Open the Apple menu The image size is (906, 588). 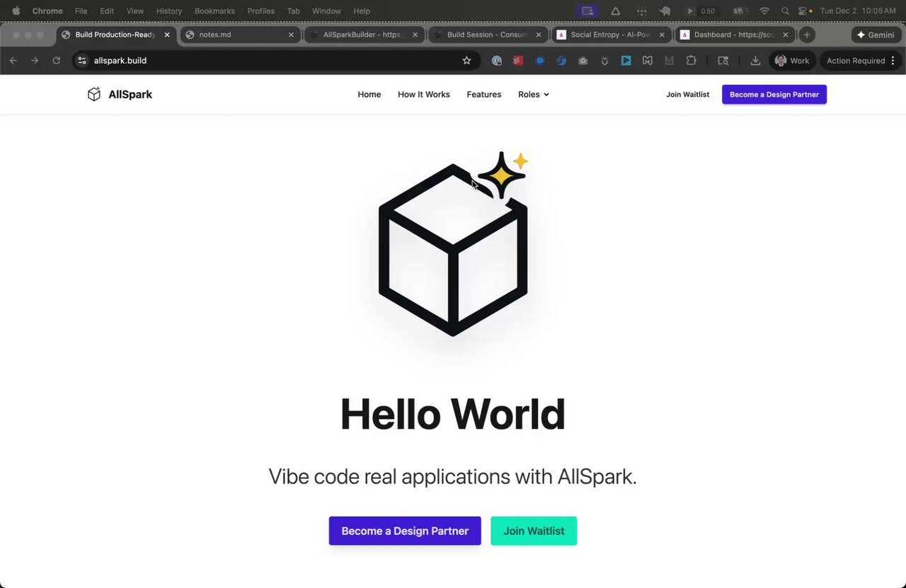coord(16,11)
